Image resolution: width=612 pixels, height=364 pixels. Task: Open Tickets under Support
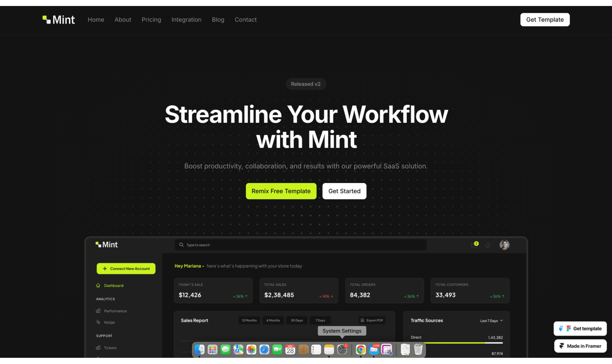point(110,348)
